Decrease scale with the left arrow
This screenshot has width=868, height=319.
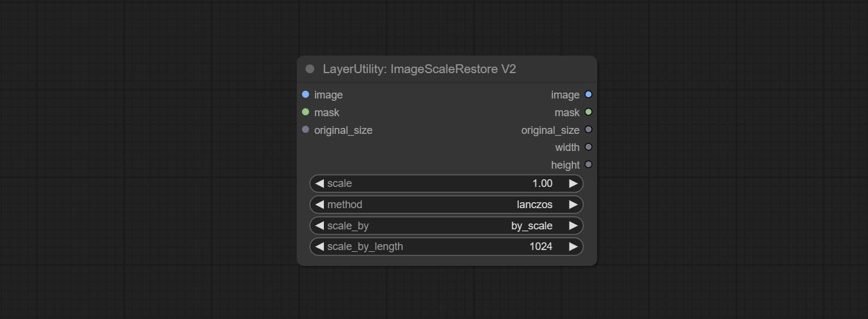tap(319, 183)
